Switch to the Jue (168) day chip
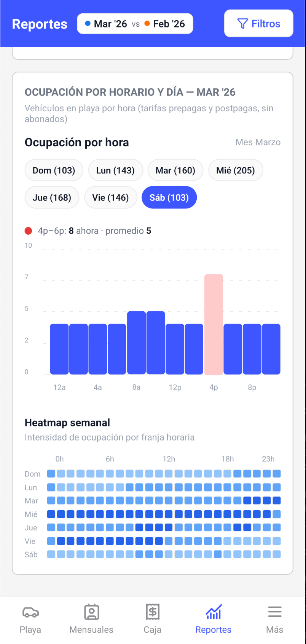This screenshot has height=644, width=306. tap(52, 198)
